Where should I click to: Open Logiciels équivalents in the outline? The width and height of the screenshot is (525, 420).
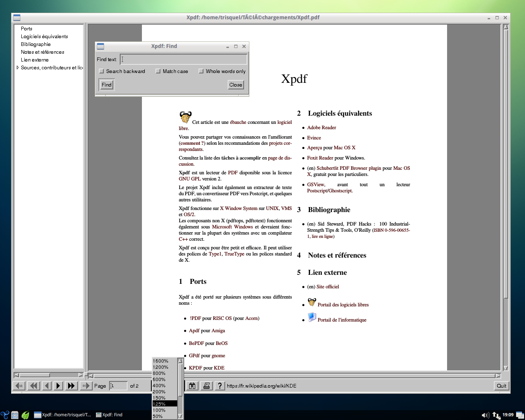pos(44,37)
